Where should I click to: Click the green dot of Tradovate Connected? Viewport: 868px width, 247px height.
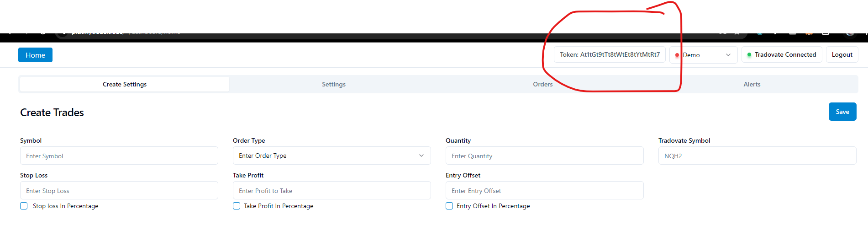click(x=749, y=54)
